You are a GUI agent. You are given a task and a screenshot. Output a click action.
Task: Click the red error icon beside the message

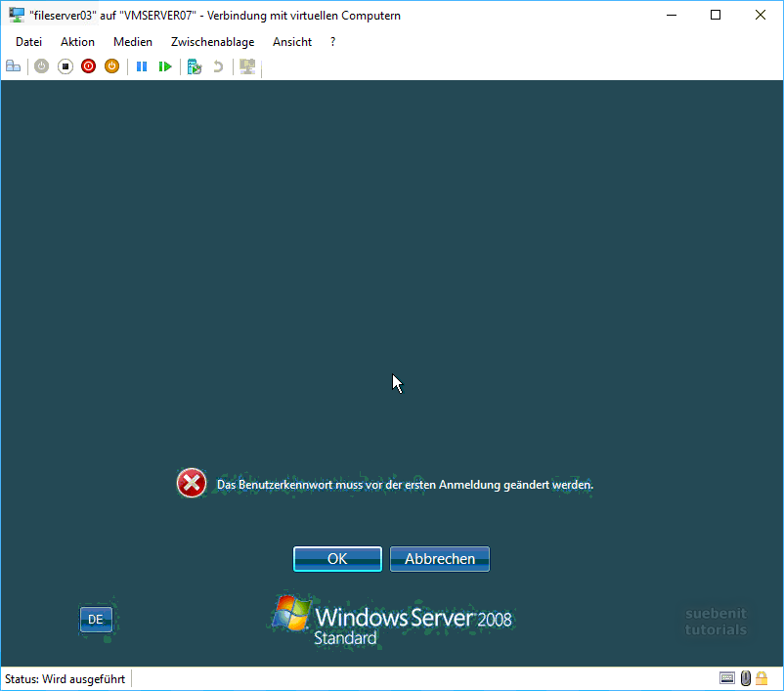(x=192, y=483)
